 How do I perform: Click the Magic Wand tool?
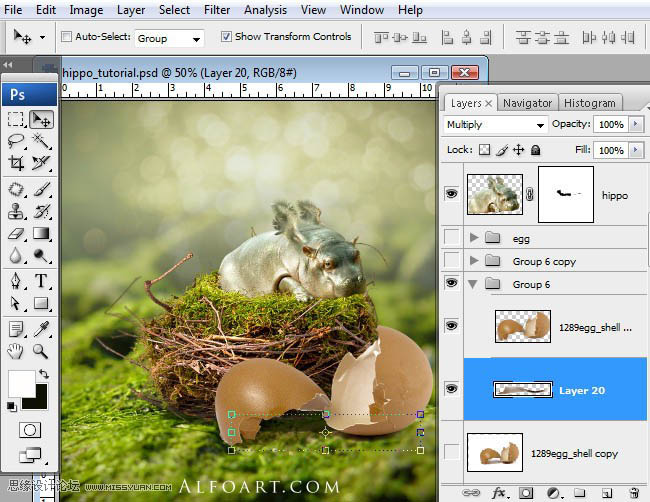41,141
